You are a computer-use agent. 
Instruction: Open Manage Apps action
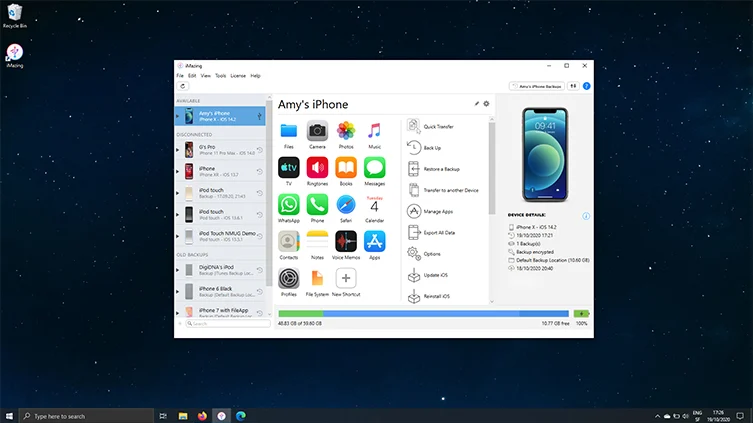point(430,211)
